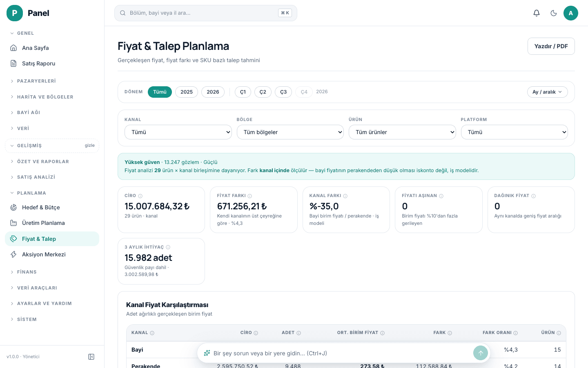The height and width of the screenshot is (368, 588).
Task: Open the Kanal dropdown
Action: point(178,132)
